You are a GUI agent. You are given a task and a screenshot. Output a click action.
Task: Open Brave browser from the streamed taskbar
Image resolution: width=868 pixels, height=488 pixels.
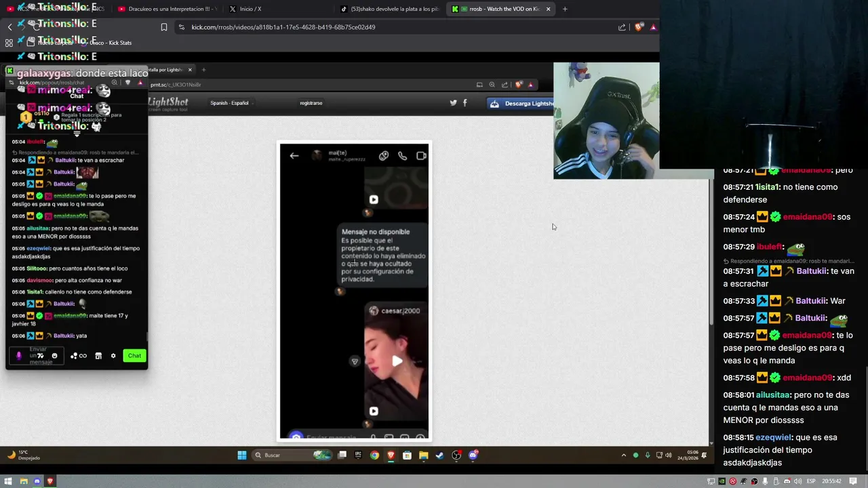[x=391, y=455]
